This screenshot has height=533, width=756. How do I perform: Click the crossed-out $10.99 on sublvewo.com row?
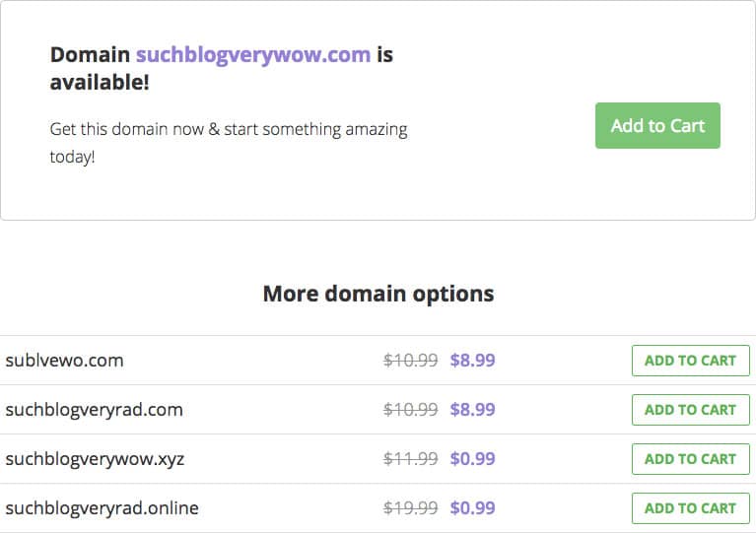[410, 361]
